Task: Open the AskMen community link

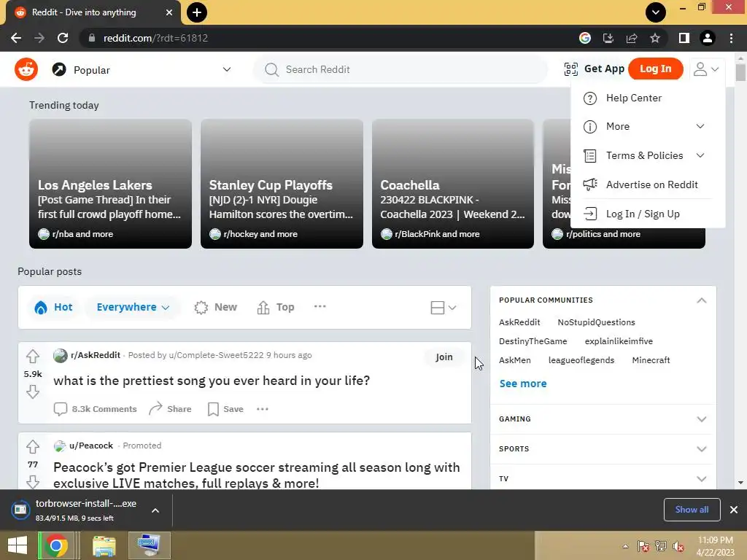Action: pos(514,360)
